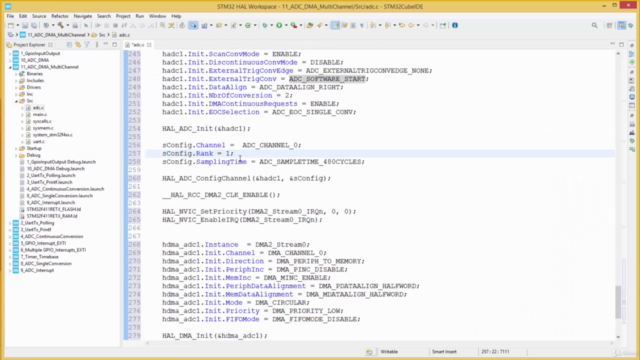
Task: Click the Search magnifier icon at top right
Action: pyautogui.click(x=595, y=25)
